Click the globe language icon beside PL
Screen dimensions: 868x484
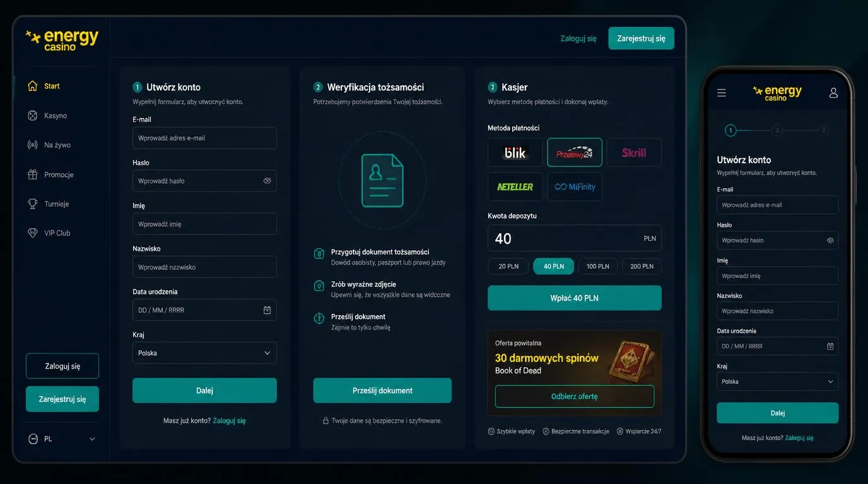click(33, 439)
